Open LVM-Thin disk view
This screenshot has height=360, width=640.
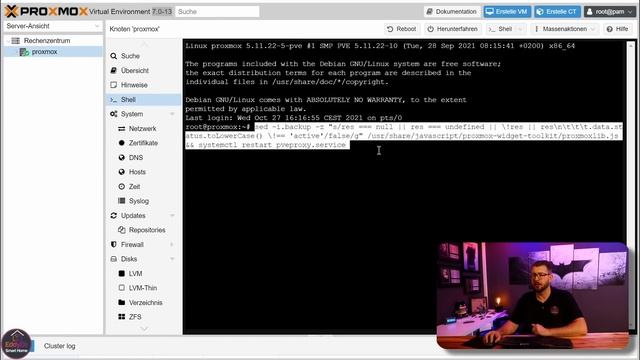coord(143,288)
